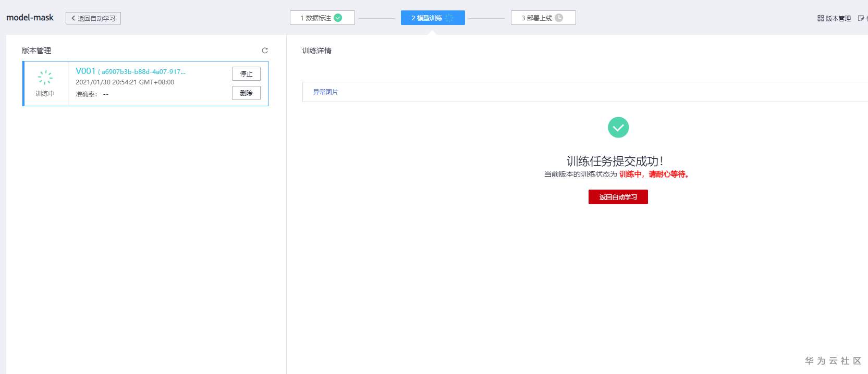Image resolution: width=868 pixels, height=374 pixels.
Task: Click the 准确率 value text
Action: tap(106, 94)
